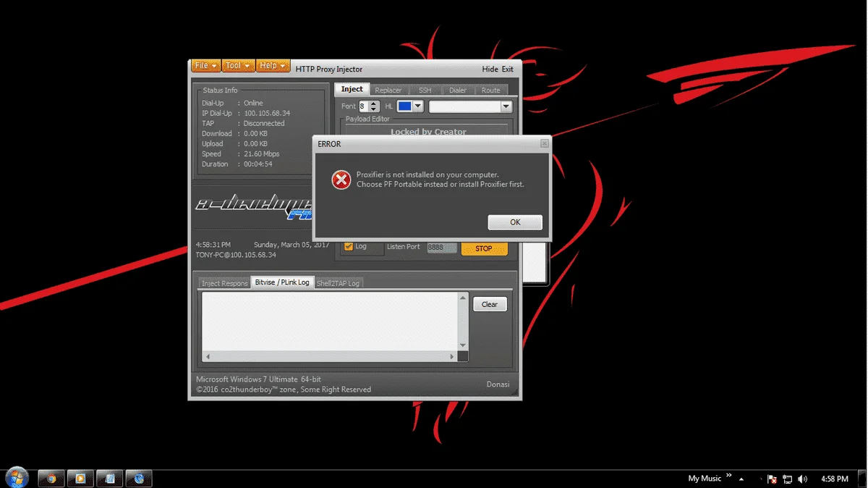Open the blue globe taskbar icon

point(139,479)
